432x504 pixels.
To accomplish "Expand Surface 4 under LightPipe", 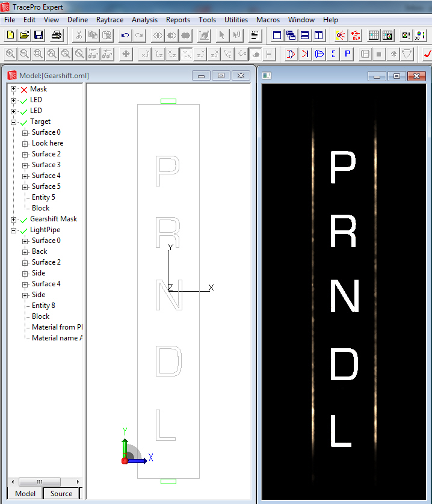I will pos(25,284).
